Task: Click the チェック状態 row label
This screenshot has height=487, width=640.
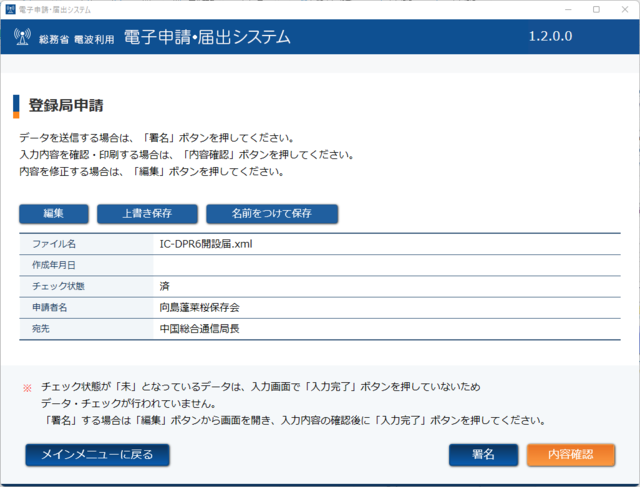Action: click(58, 286)
